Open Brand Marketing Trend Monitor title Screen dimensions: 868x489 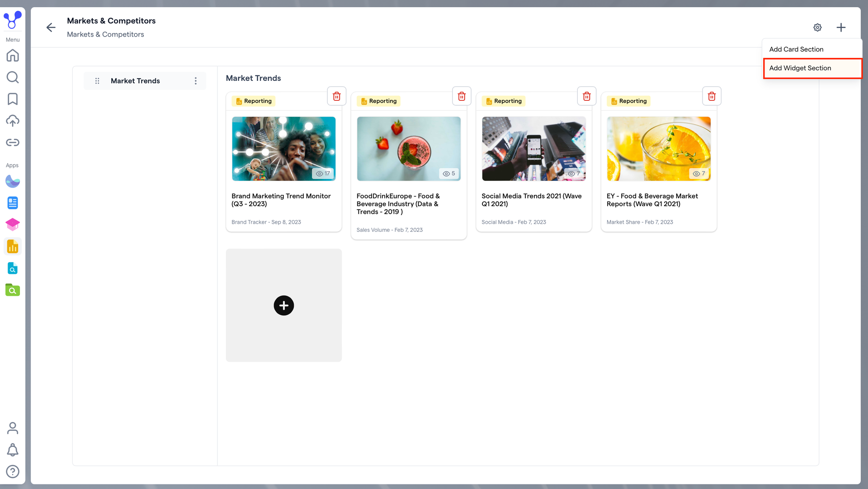[x=281, y=200]
